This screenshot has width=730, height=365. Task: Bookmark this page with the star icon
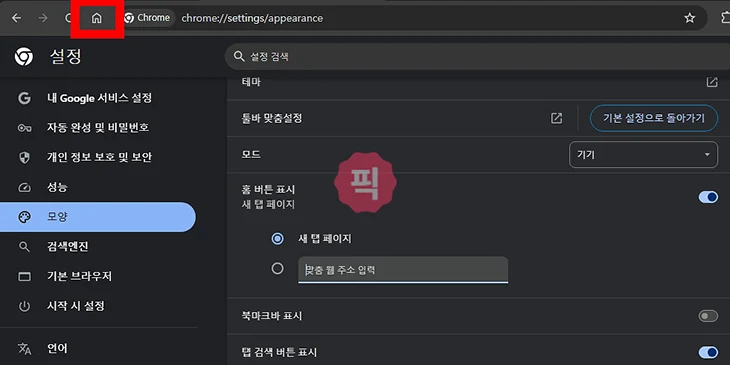click(x=689, y=18)
